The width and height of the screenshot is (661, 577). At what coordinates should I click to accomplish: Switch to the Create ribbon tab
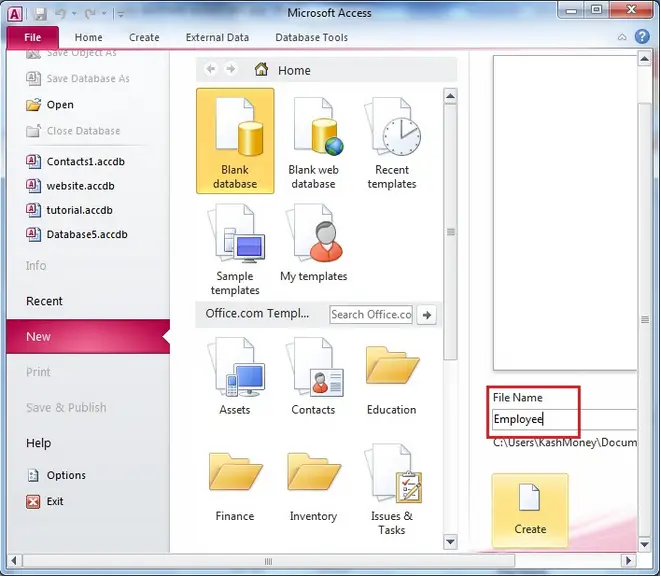pyautogui.click(x=144, y=38)
